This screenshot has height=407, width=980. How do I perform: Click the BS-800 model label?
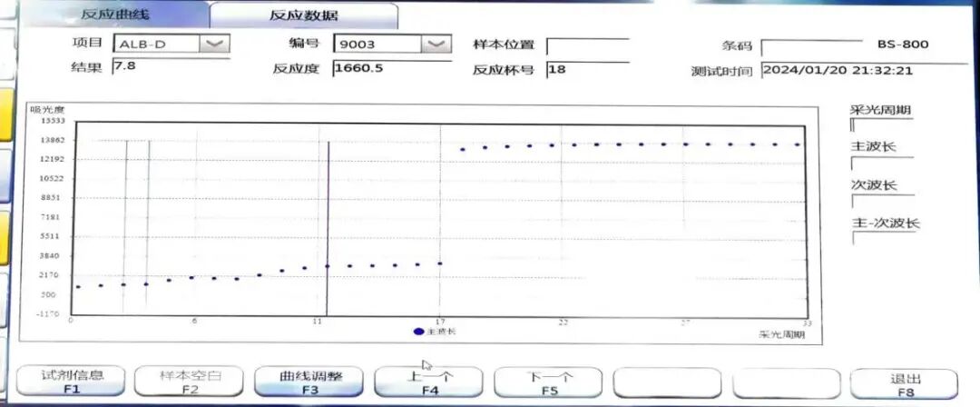[x=903, y=44]
